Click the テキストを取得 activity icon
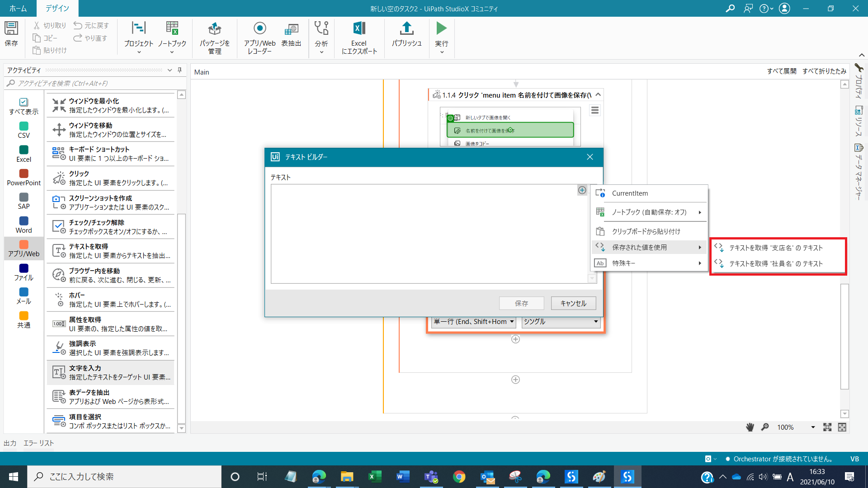 [58, 251]
